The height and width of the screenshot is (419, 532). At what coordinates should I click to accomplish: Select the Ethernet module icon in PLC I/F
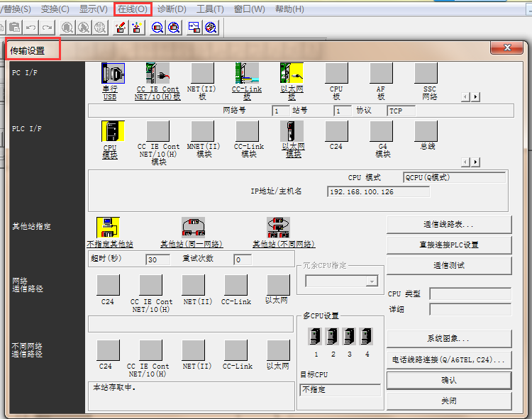click(x=292, y=131)
